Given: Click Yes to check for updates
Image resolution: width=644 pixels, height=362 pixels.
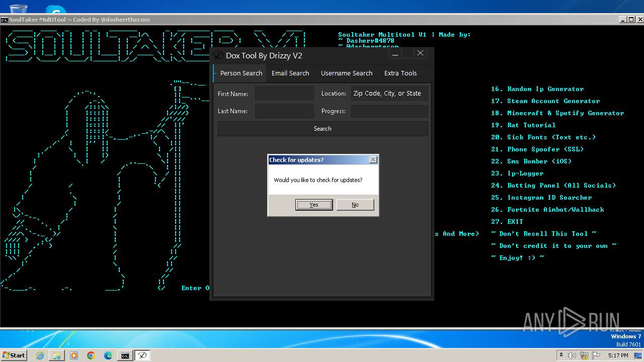Looking at the screenshot, I should [x=314, y=205].
